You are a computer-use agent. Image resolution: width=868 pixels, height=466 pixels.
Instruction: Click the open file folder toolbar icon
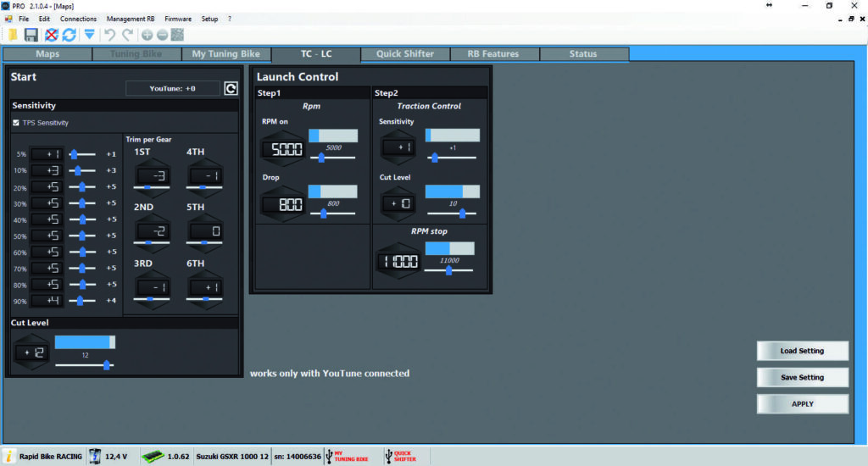(x=11, y=35)
